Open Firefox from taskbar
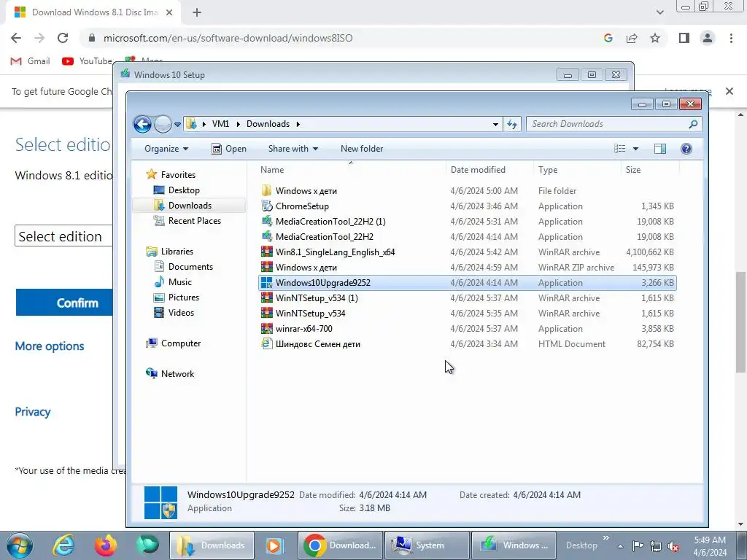Screen dimensions: 747x560 click(106, 545)
